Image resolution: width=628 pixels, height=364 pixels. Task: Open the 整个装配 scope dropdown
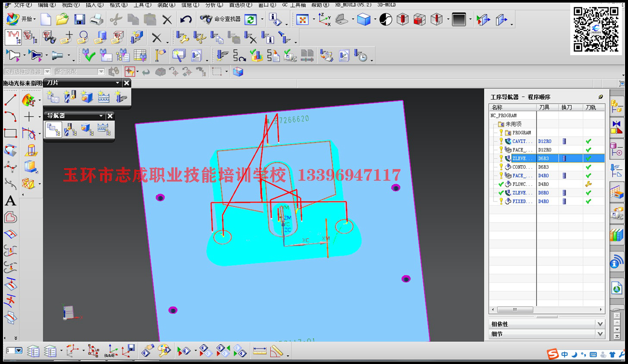tap(101, 72)
